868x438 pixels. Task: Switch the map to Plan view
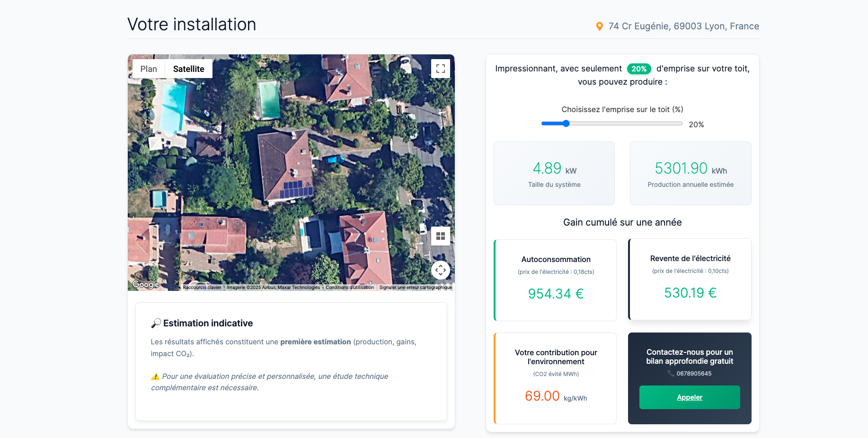pyautogui.click(x=149, y=69)
